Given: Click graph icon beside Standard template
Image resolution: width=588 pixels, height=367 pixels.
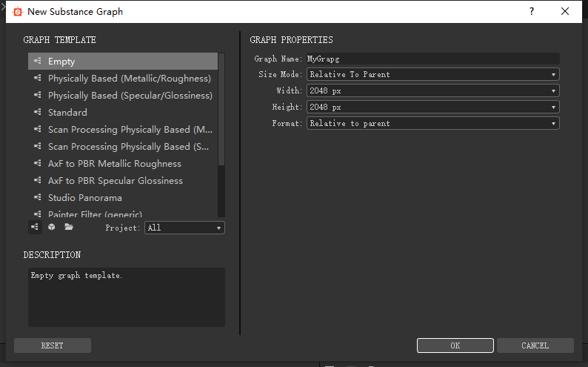Looking at the screenshot, I should (x=37, y=112).
